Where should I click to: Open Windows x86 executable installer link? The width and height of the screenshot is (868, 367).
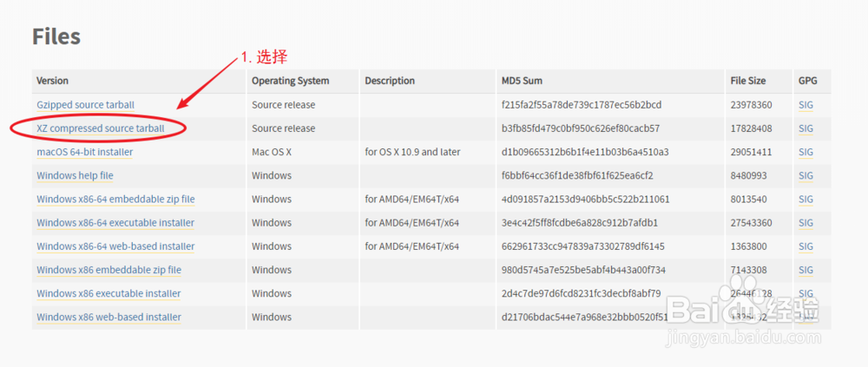point(108,293)
